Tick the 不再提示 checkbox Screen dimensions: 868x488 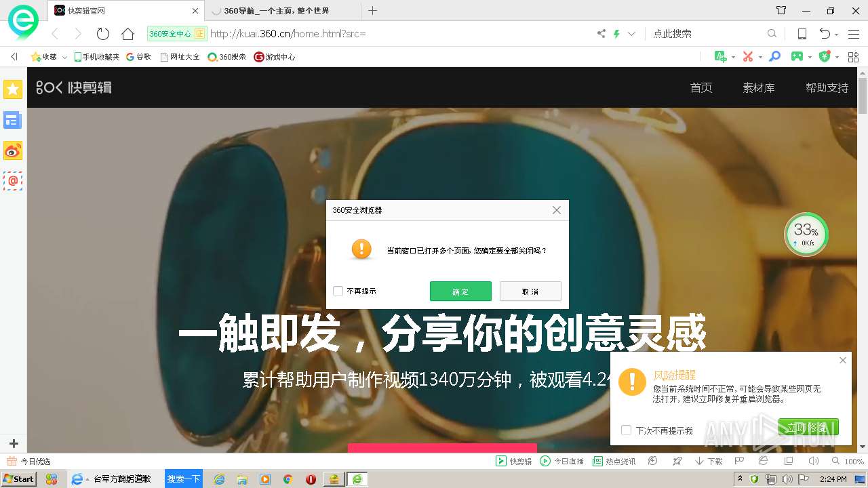coord(338,291)
